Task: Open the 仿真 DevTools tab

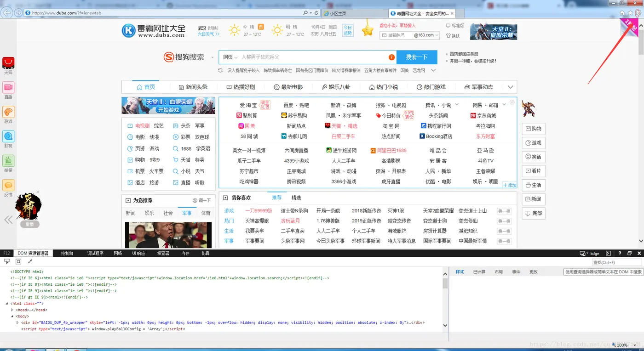Action: pyautogui.click(x=205, y=253)
